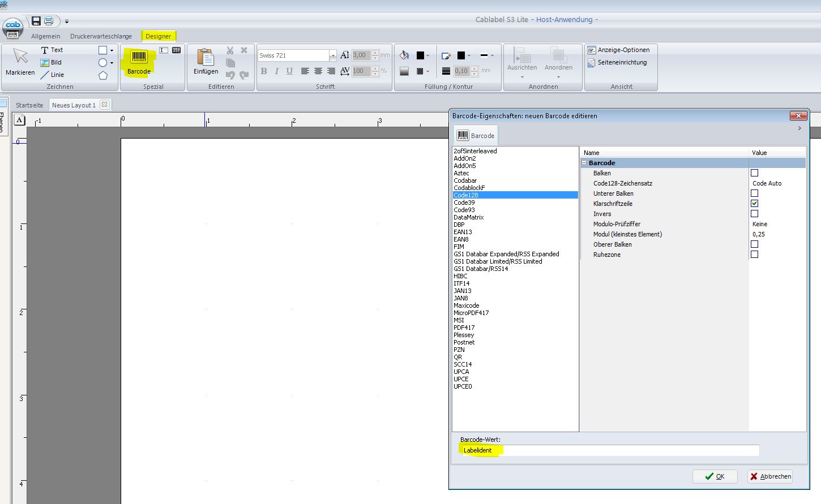Switch to the Allgemein ribbon tab
This screenshot has height=504, width=821.
tap(45, 36)
